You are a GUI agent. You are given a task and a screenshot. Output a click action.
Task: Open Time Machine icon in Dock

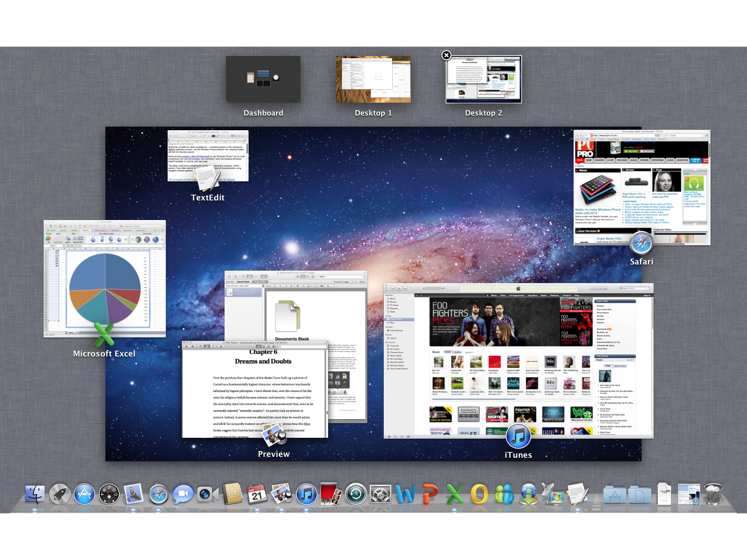[356, 494]
